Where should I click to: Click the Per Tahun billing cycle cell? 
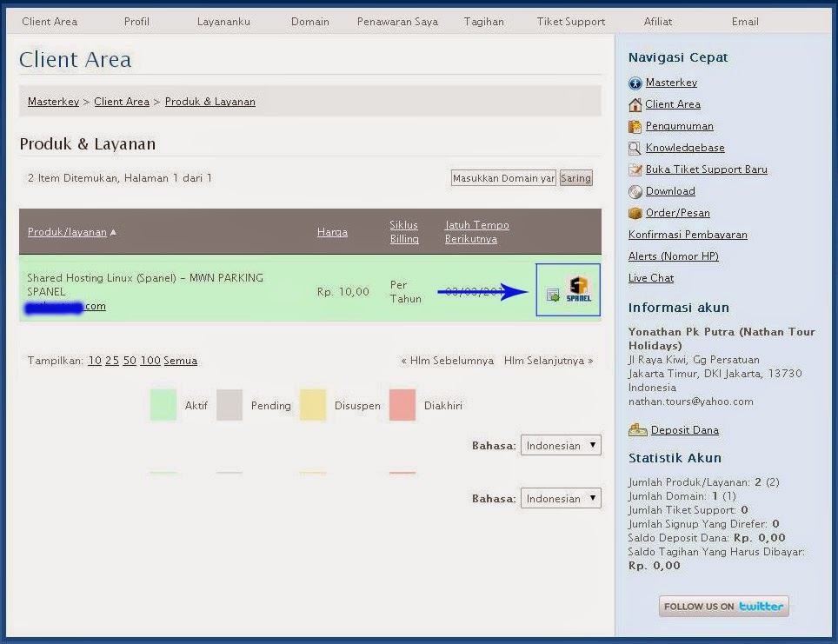coord(406,292)
